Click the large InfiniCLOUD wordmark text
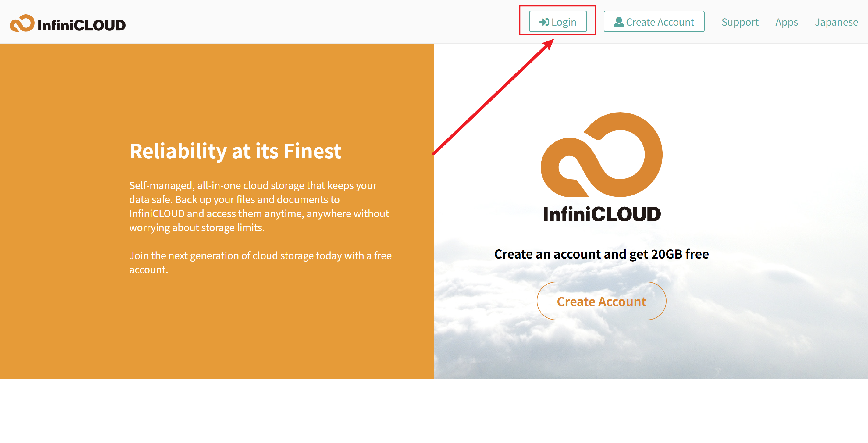868x443 pixels. (x=602, y=214)
